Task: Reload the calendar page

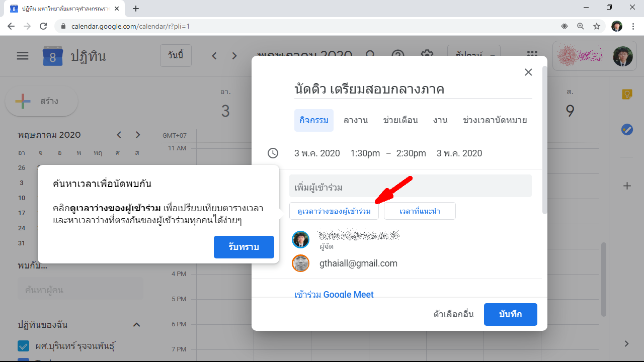Action: 43,26
